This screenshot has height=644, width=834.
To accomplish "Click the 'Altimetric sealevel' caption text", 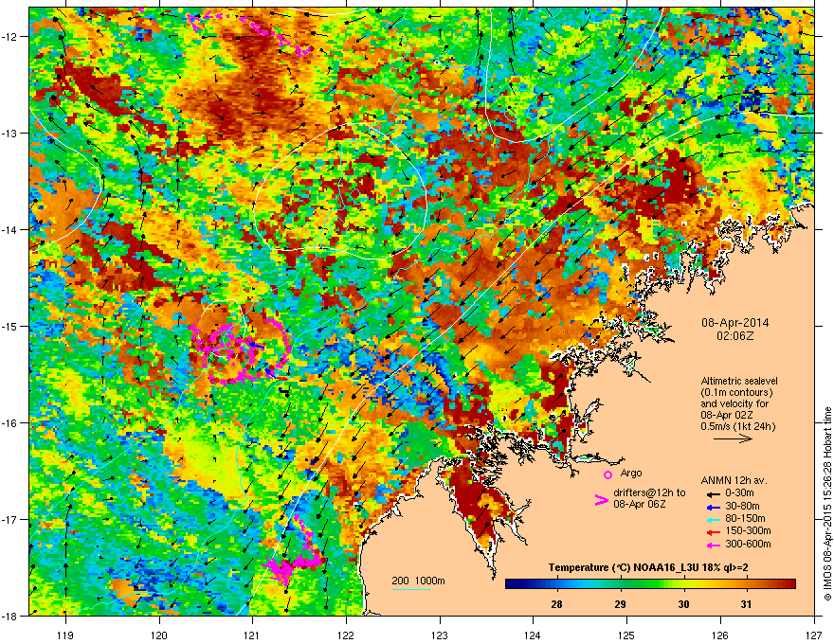I will click(739, 381).
